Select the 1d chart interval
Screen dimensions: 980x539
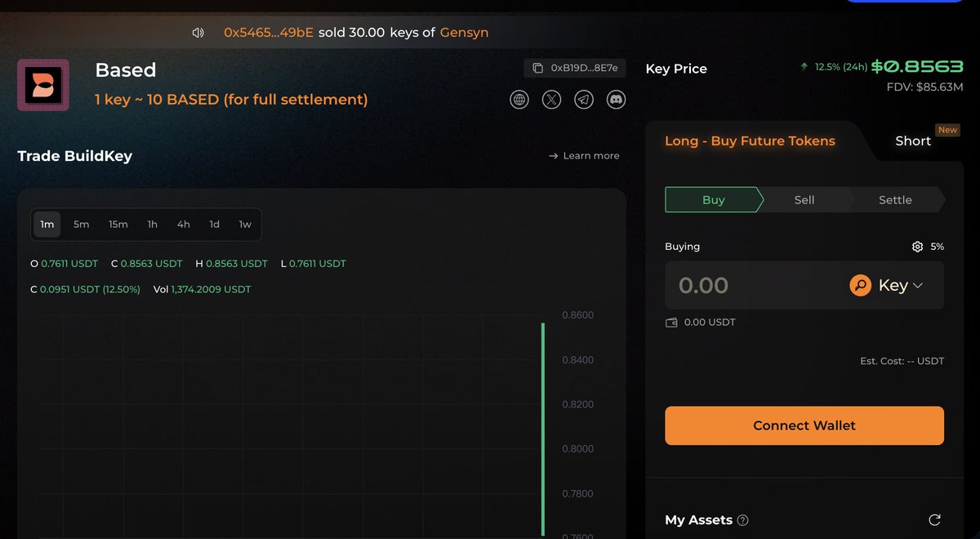click(215, 224)
